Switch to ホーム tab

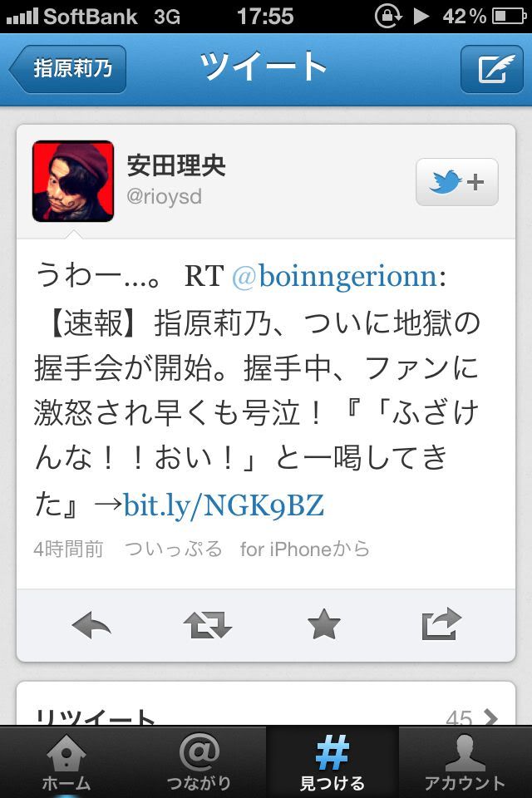tap(66, 762)
